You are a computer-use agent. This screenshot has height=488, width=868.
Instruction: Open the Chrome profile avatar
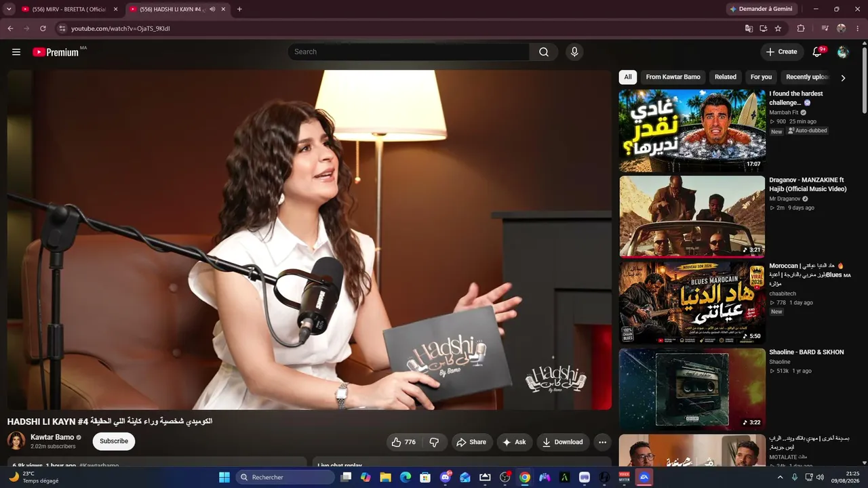tap(842, 28)
